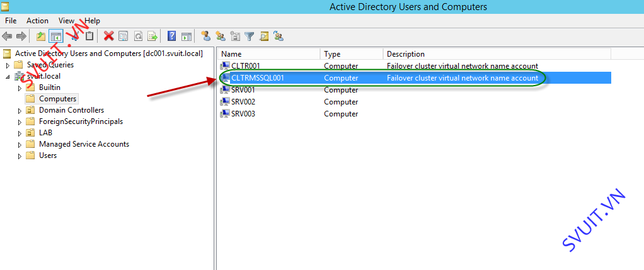Select svuit.local in the tree

click(43, 76)
